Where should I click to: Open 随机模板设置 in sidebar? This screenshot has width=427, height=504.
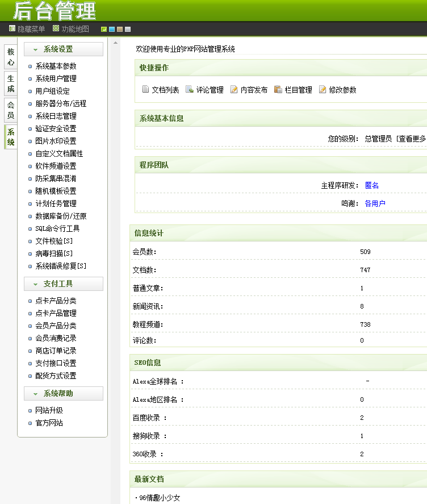click(56, 191)
